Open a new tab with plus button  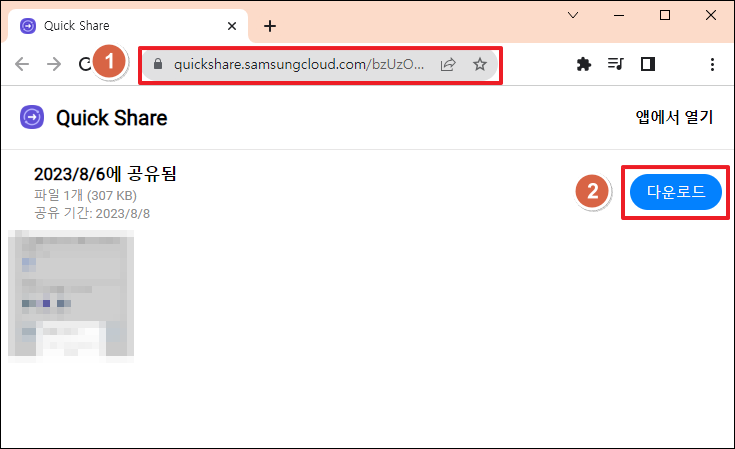[270, 26]
